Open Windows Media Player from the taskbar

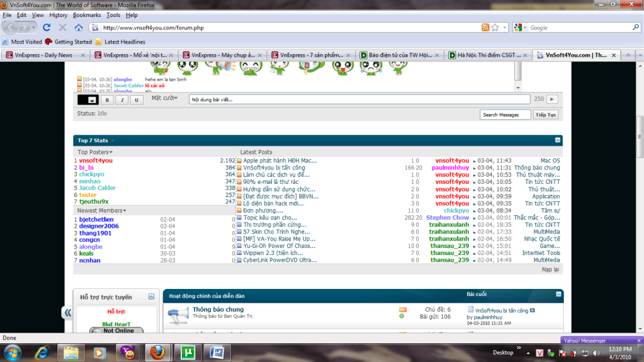[99, 353]
